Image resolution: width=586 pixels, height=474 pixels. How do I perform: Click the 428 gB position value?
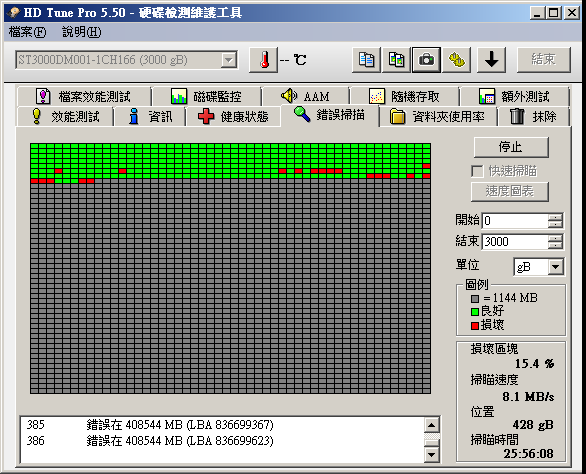(533, 425)
